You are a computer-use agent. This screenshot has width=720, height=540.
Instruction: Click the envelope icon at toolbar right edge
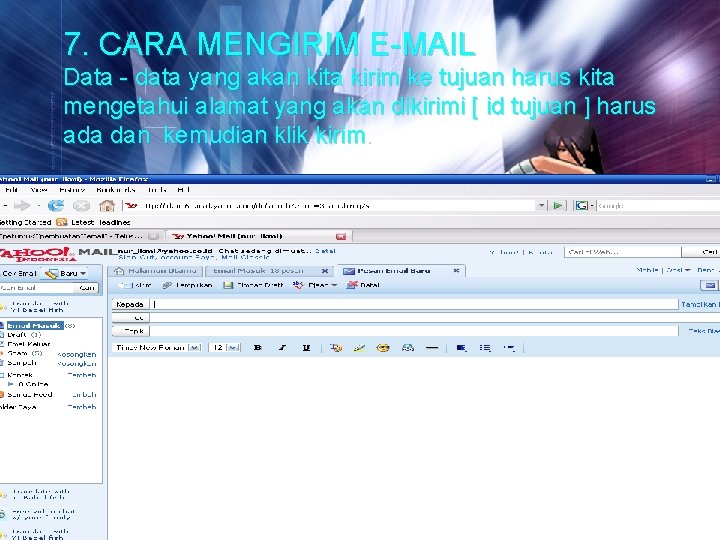click(x=710, y=286)
